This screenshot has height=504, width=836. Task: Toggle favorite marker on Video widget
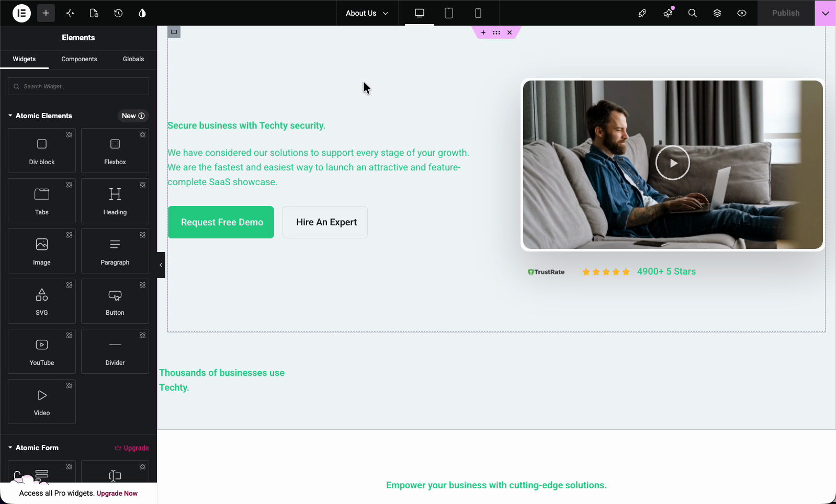(x=69, y=385)
